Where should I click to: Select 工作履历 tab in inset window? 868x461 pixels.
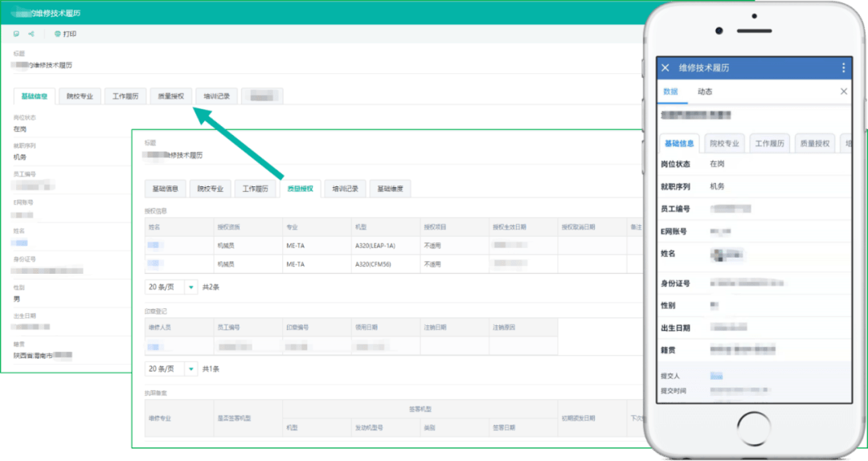coord(256,189)
